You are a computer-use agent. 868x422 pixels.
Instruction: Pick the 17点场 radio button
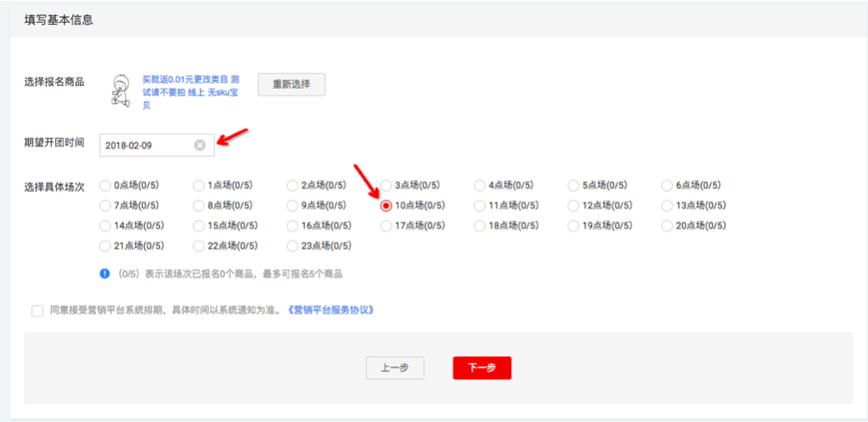(387, 226)
